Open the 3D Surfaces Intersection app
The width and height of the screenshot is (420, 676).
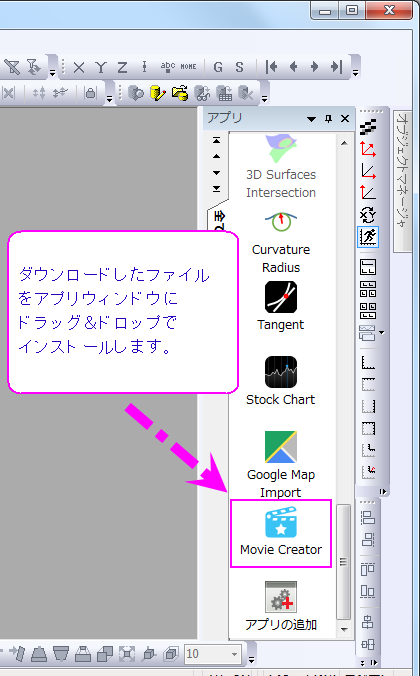pyautogui.click(x=281, y=167)
